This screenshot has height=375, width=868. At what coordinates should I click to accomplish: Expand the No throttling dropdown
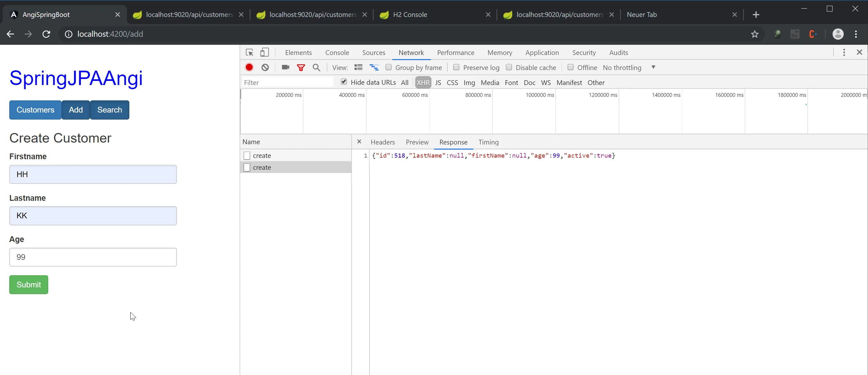629,67
